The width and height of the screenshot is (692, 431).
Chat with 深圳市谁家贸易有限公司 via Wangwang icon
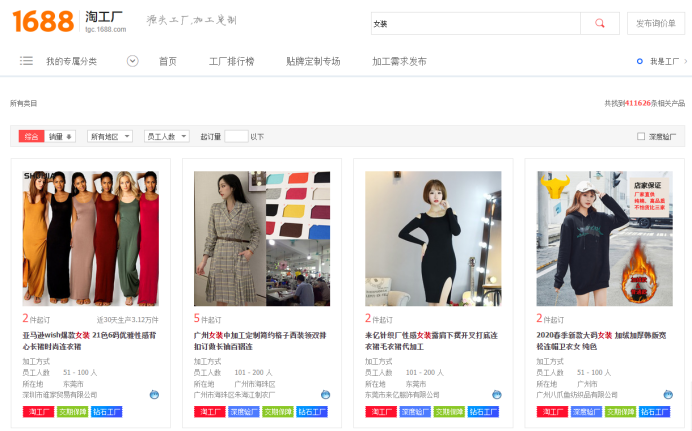pyautogui.click(x=154, y=394)
